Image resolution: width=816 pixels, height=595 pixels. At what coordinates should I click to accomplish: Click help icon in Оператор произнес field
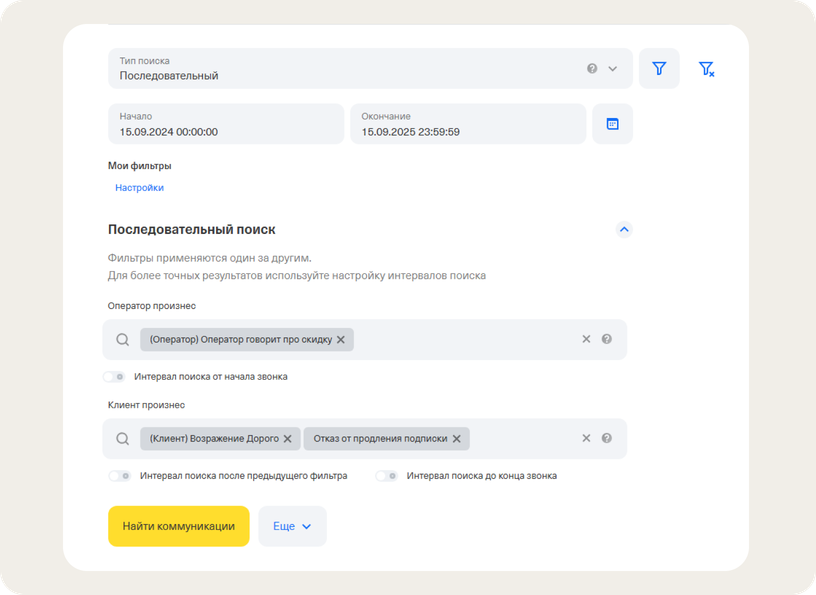click(607, 340)
